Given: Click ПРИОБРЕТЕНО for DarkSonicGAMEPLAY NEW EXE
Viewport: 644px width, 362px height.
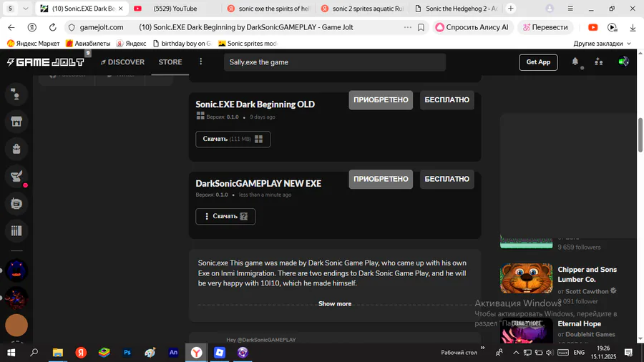Looking at the screenshot, I should click(381, 179).
